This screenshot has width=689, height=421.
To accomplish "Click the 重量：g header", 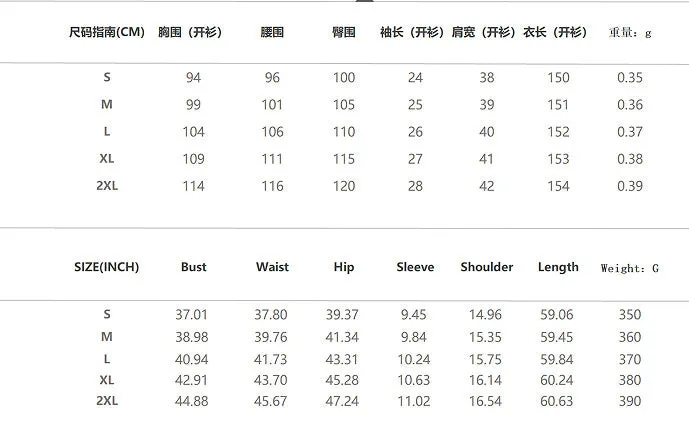I will (x=630, y=33).
